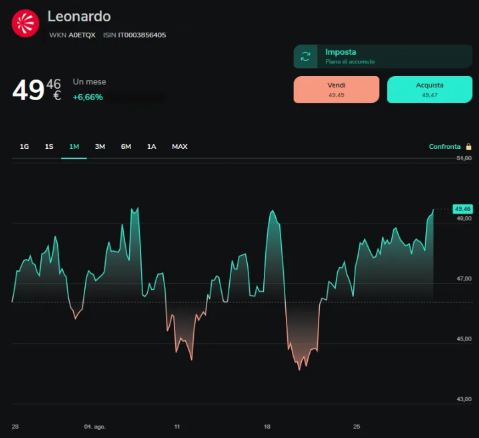The height and width of the screenshot is (438, 479).
Task: Click the Acquista buy button
Action: 430,89
